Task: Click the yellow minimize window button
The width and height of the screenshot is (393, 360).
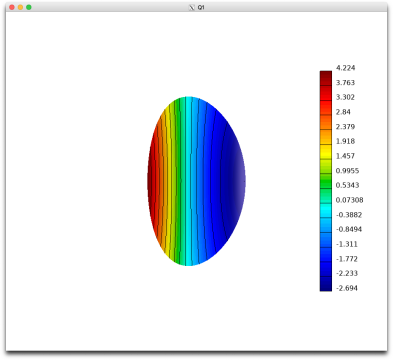Action: pos(20,7)
